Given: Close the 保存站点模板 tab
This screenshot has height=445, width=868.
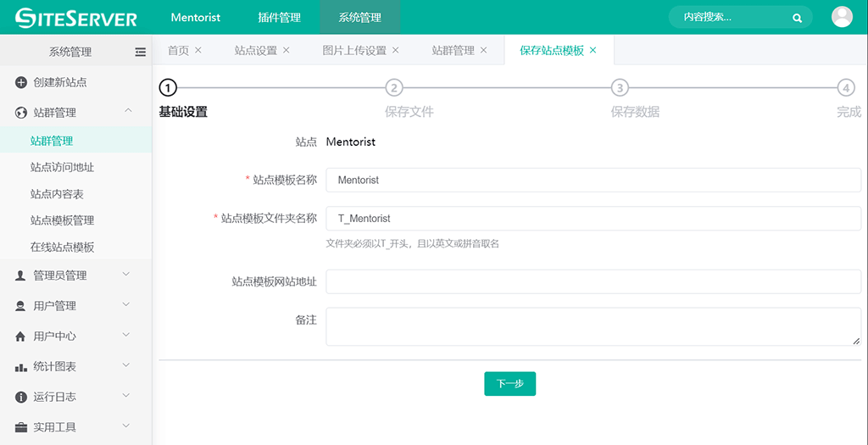Looking at the screenshot, I should pyautogui.click(x=593, y=50).
